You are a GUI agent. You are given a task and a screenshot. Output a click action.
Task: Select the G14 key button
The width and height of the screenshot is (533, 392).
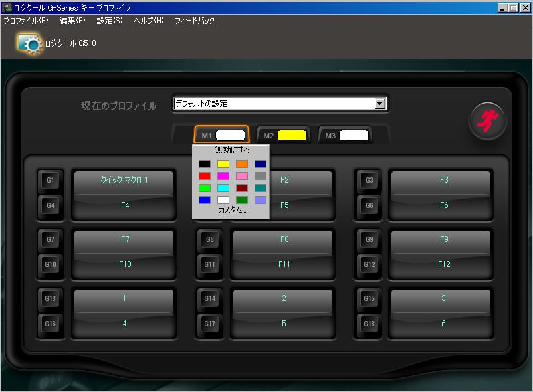point(209,299)
